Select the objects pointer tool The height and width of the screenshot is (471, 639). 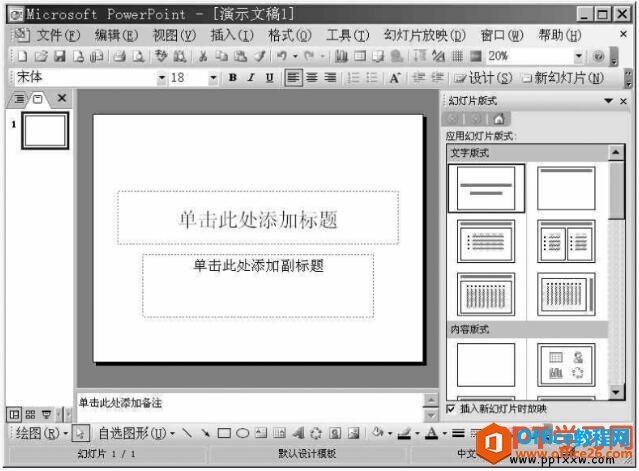click(x=80, y=433)
